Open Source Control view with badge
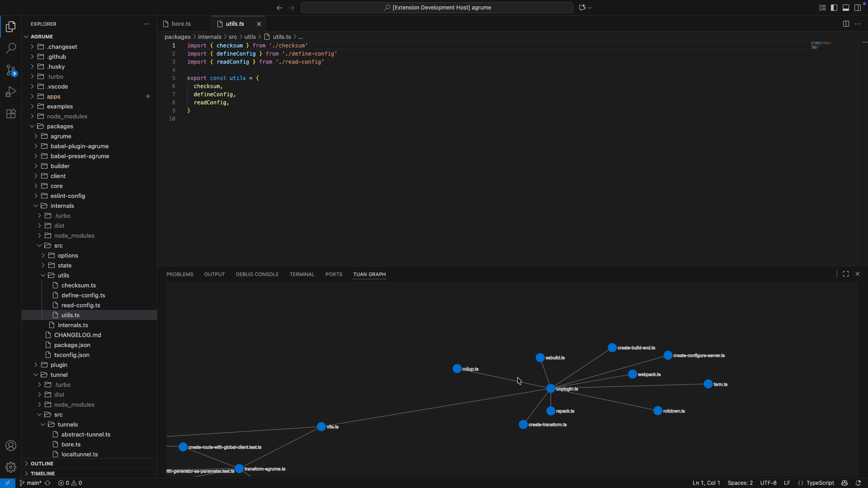The width and height of the screenshot is (868, 488). (11, 70)
